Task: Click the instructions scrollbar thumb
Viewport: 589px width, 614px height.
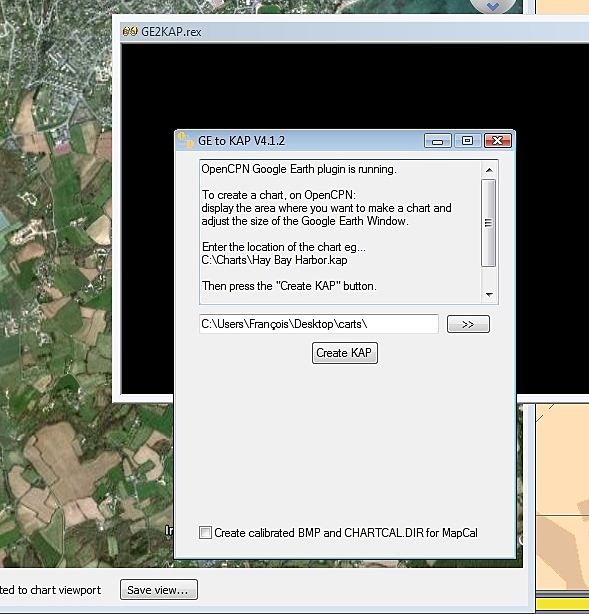Action: coord(488,223)
